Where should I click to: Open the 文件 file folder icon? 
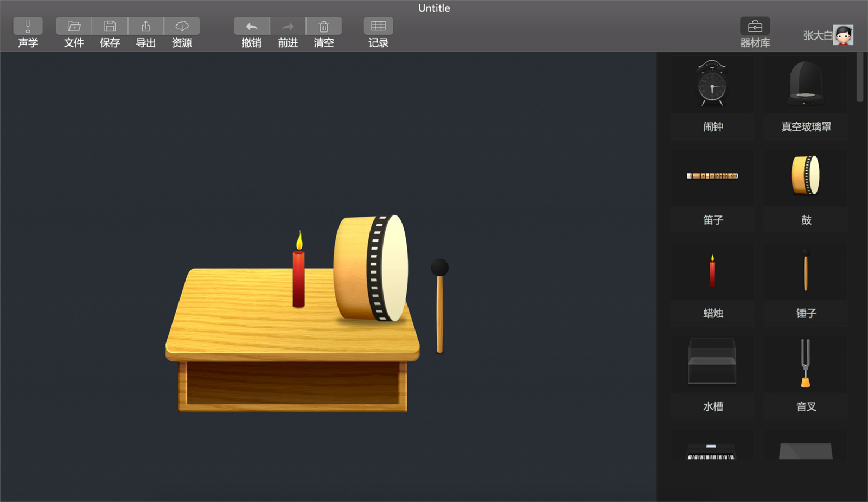click(x=74, y=26)
